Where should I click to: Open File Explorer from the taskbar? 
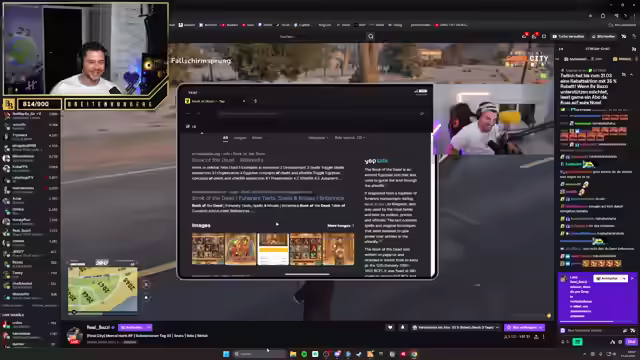tap(293, 354)
